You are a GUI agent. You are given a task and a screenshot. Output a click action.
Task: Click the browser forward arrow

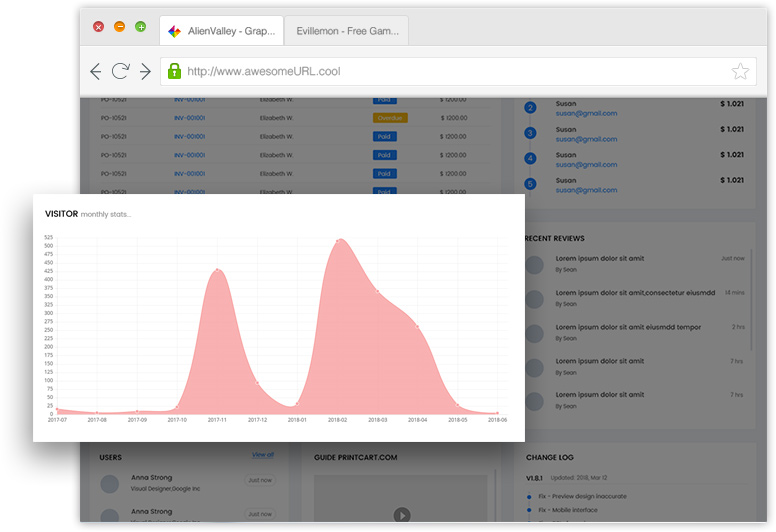tap(145, 71)
